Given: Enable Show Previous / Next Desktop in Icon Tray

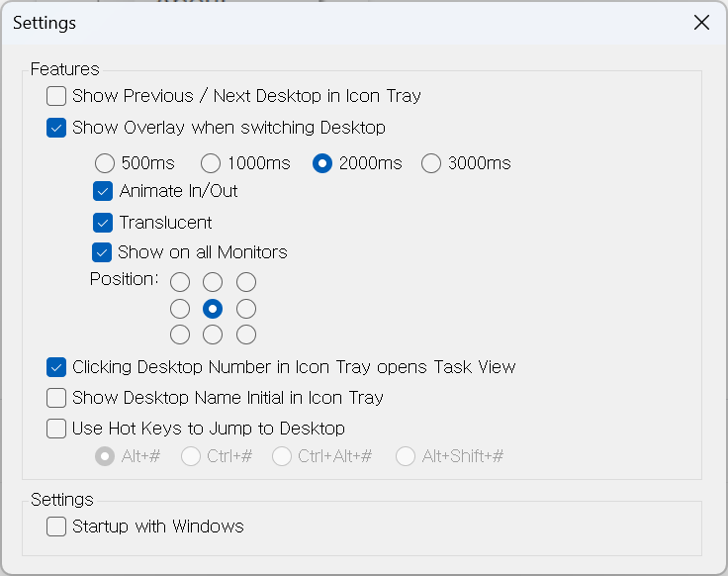Looking at the screenshot, I should [x=56, y=96].
